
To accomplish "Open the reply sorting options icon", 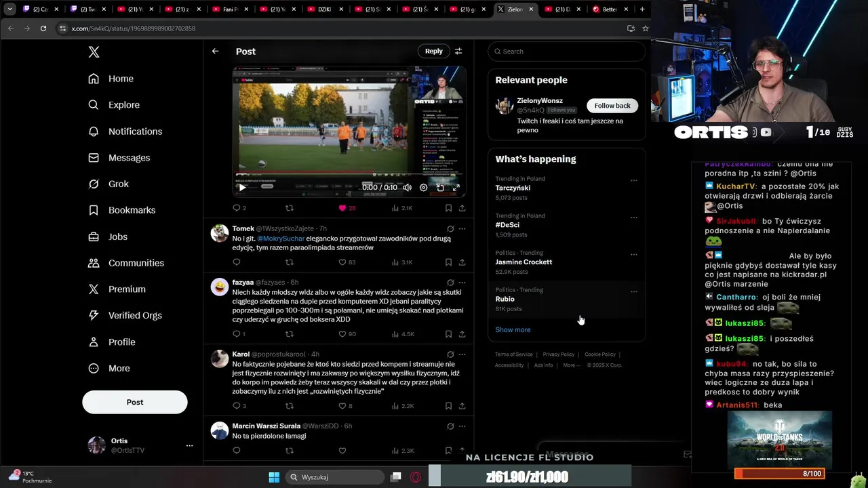I will 458,52.
